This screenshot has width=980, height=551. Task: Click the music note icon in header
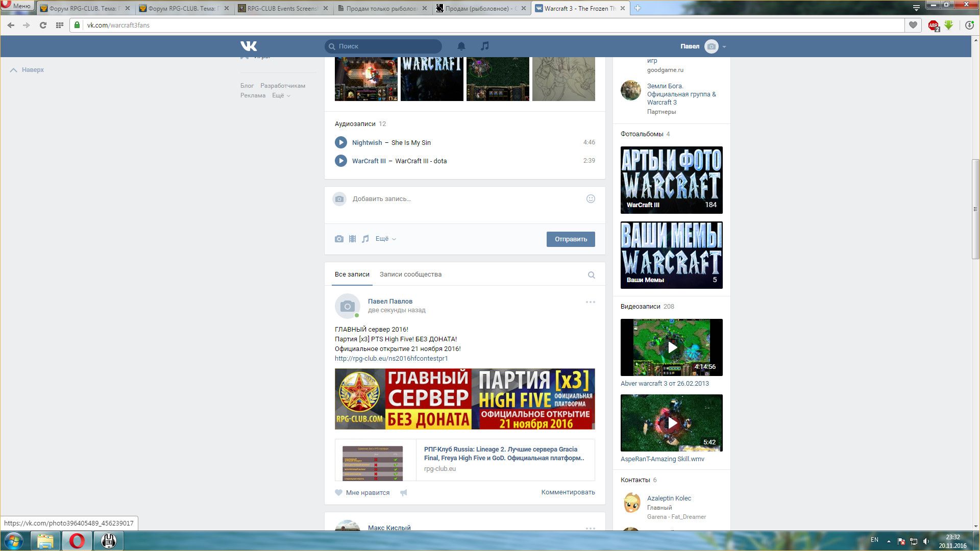(x=485, y=46)
